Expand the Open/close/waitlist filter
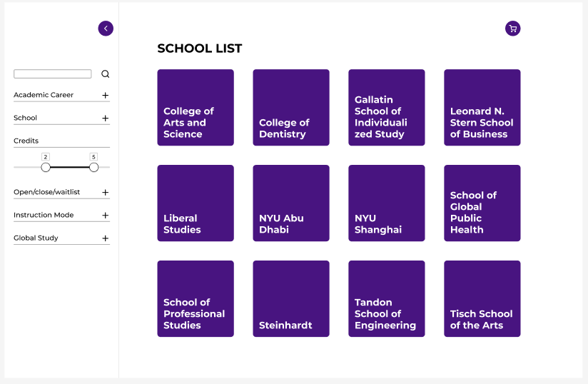 coord(106,193)
